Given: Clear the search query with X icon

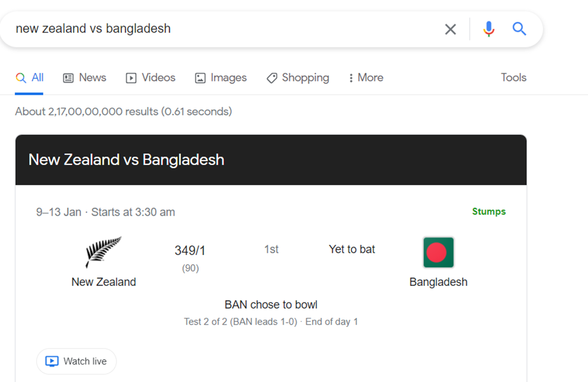Looking at the screenshot, I should click(x=450, y=29).
